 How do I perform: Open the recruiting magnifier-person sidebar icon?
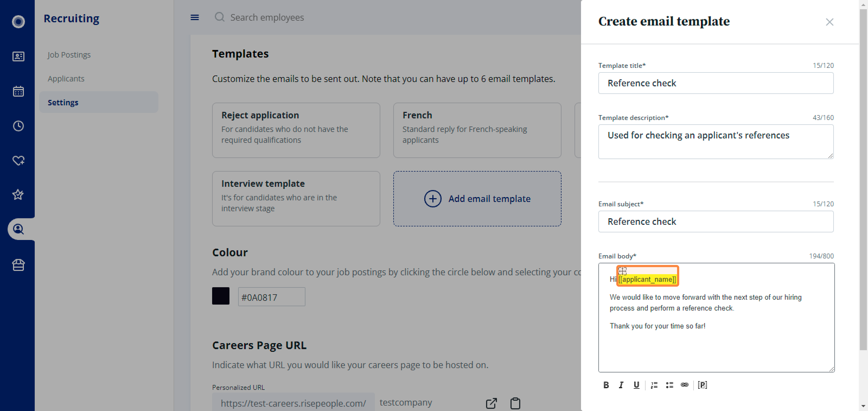click(18, 229)
